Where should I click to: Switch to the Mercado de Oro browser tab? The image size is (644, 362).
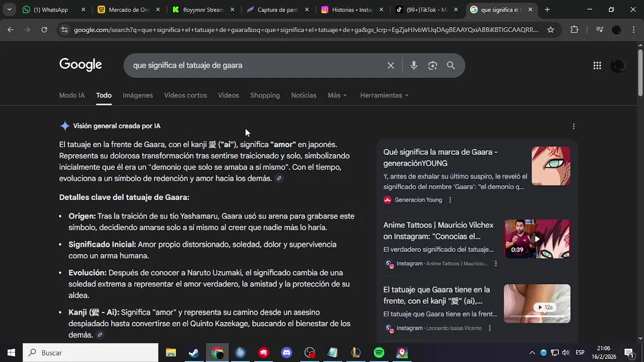tap(129, 10)
